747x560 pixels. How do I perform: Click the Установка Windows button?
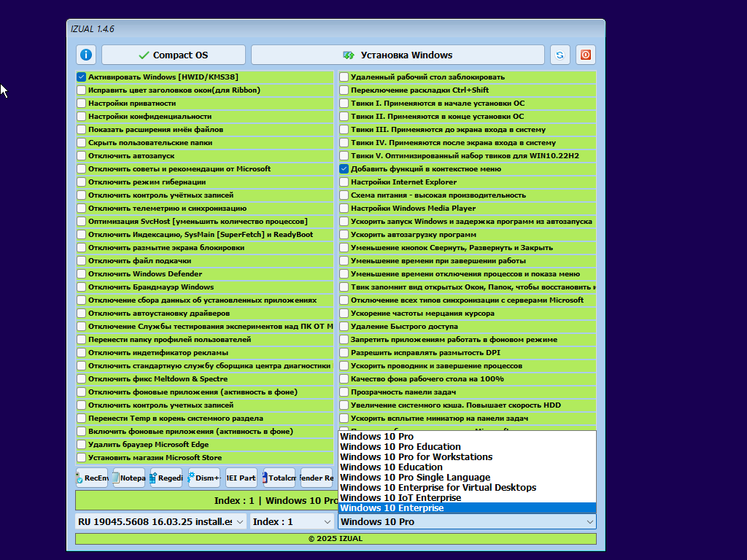click(398, 55)
